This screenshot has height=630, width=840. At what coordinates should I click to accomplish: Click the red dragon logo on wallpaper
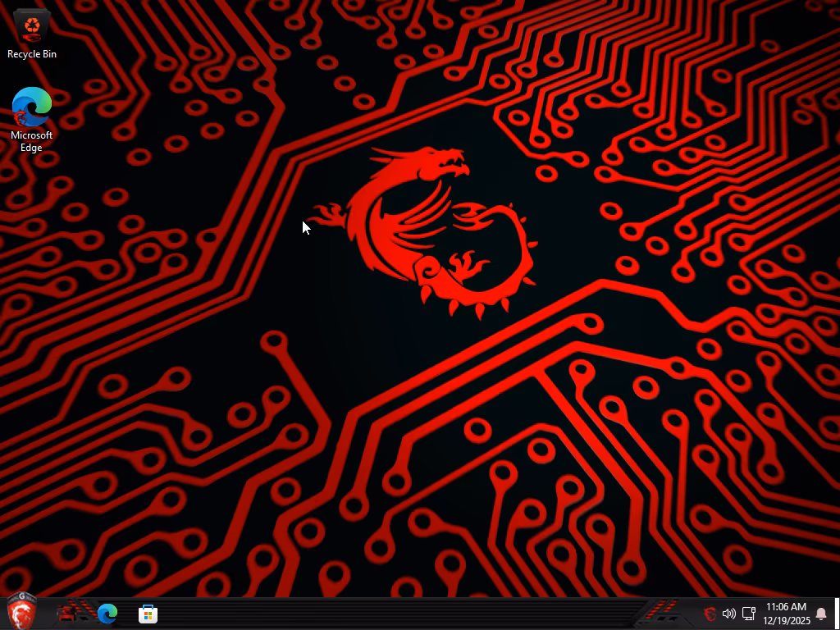click(435, 230)
